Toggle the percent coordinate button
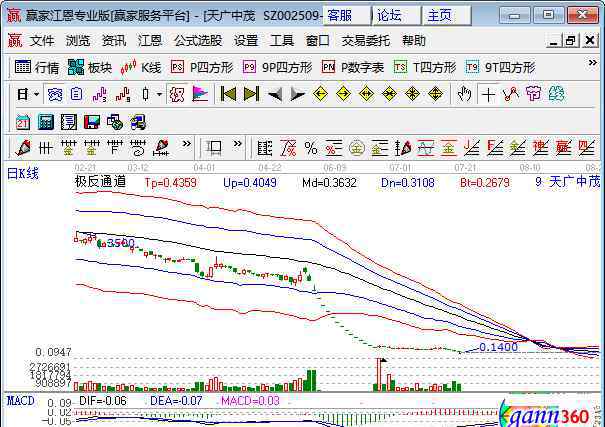This screenshot has height=427, width=605. [311, 147]
